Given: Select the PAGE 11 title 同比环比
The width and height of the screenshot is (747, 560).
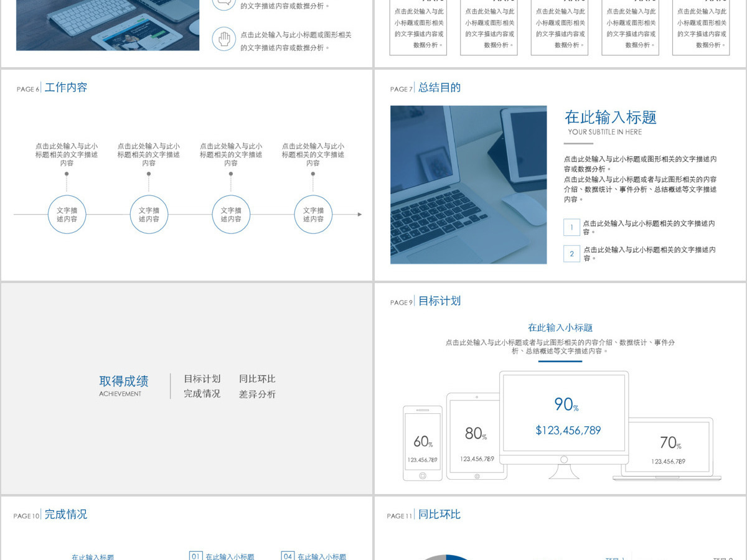Looking at the screenshot, I should click(439, 515).
